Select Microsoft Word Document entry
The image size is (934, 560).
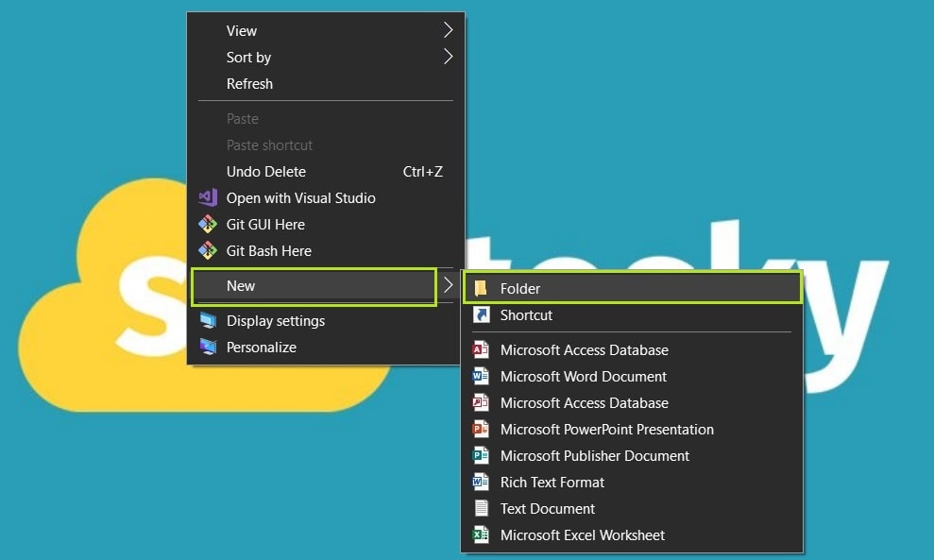point(632,377)
